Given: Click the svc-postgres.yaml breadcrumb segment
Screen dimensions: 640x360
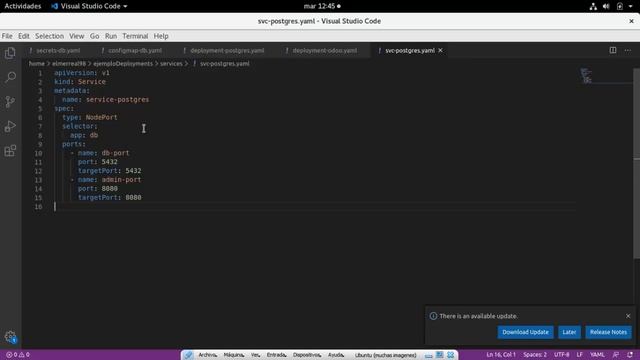Looking at the screenshot, I should tap(224, 64).
